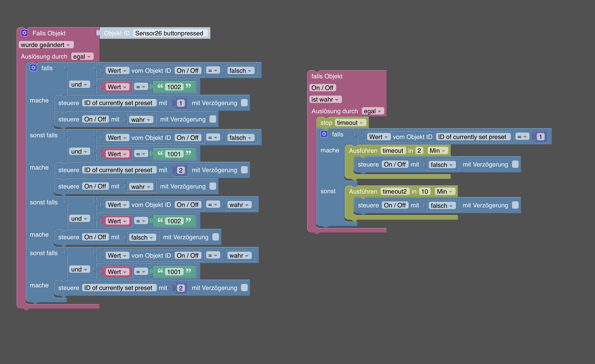595x364 pixels.
Task: Tick Verzögerung checkbox for preset mit 1
Action: 244,103
